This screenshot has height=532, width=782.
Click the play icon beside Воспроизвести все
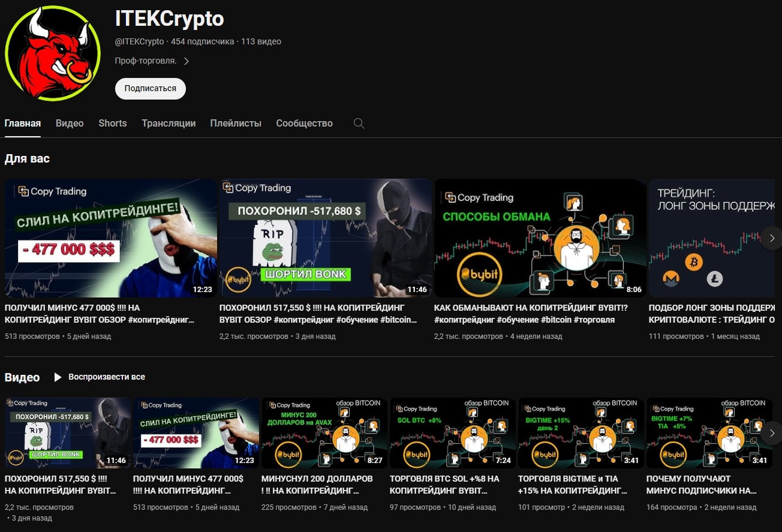(x=58, y=377)
